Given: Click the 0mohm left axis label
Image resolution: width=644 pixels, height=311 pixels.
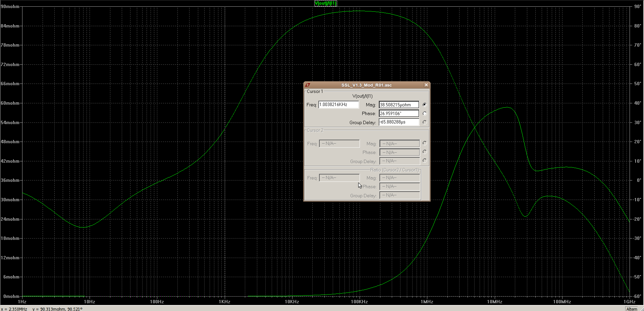Looking at the screenshot, I should pyautogui.click(x=11, y=296).
